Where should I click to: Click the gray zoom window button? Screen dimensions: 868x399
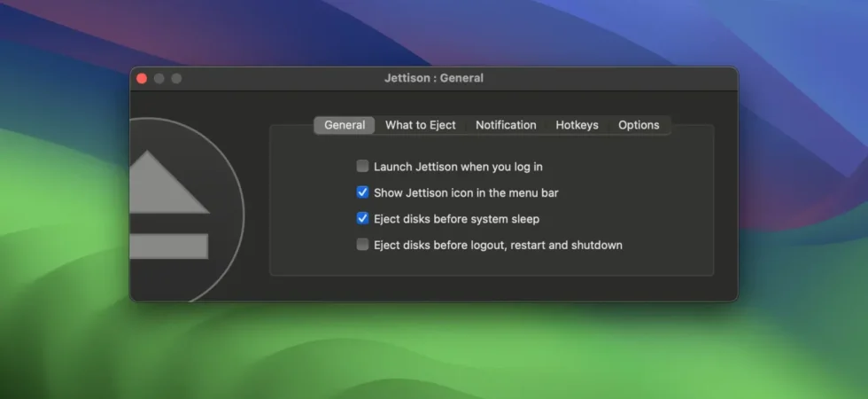tap(176, 79)
